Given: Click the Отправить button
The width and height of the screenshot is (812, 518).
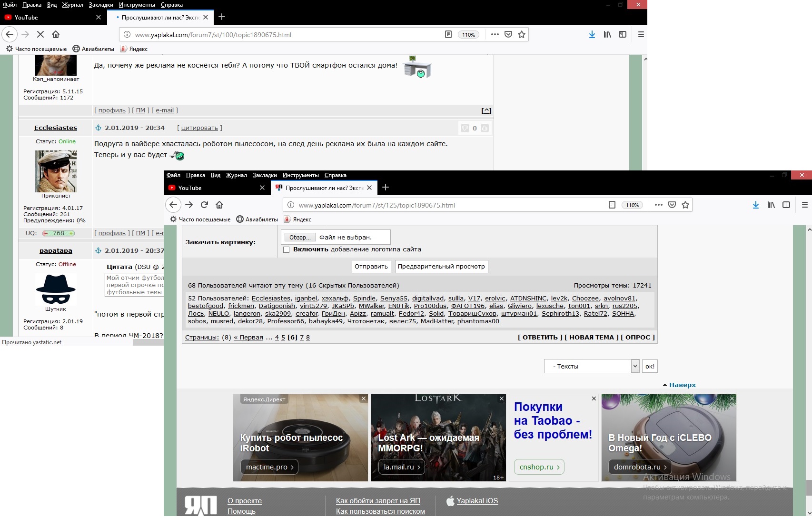Looking at the screenshot, I should click(x=371, y=267).
